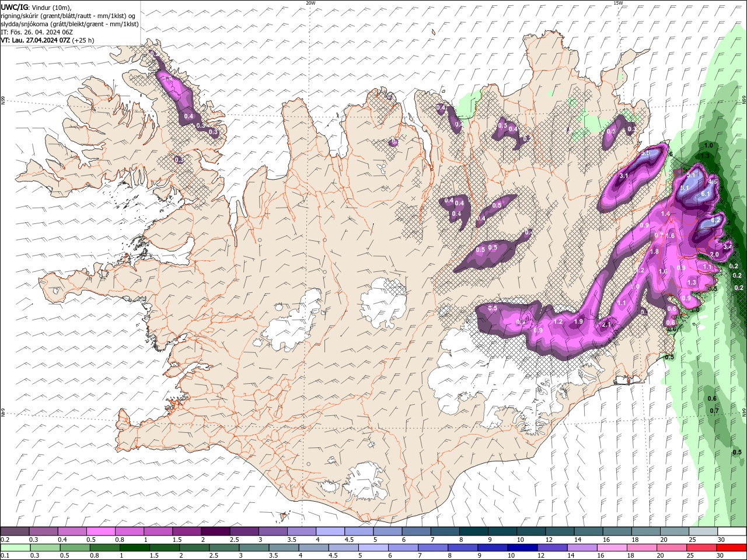
Task: Click the deep blue 10 swatch in the rain legend
Action: [x=522, y=548]
